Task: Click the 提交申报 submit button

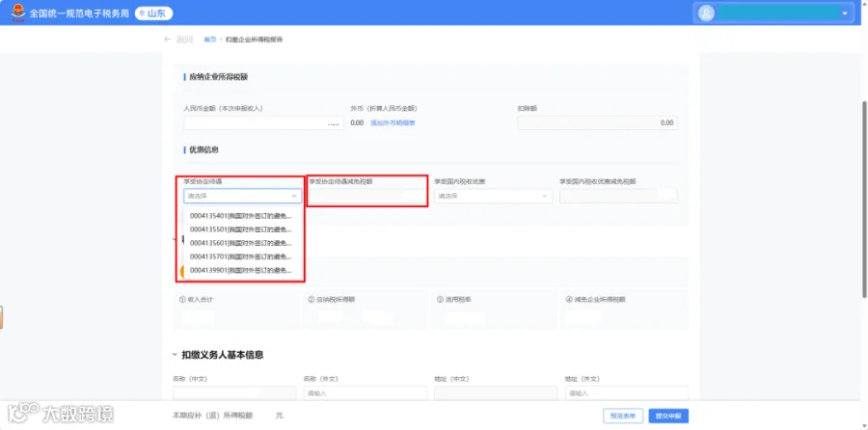Action: point(668,416)
